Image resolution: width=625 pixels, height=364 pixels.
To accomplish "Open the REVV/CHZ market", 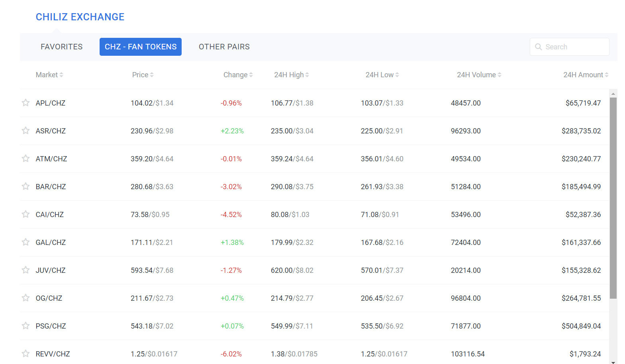I will click(x=53, y=354).
